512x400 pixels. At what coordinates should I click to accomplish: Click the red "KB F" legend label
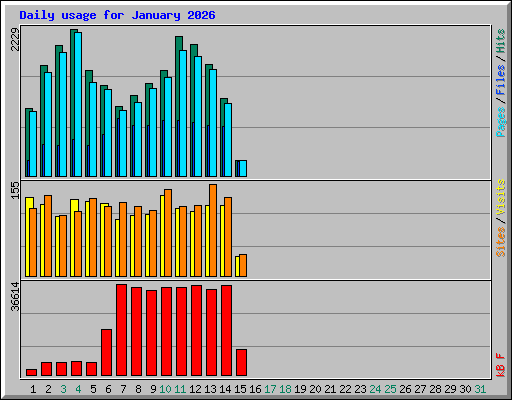pyautogui.click(x=501, y=365)
